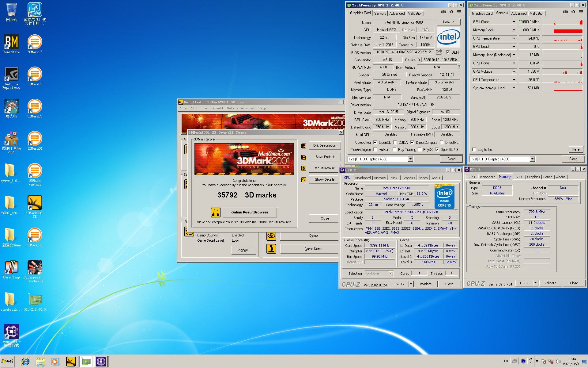
Task: Open 3DMark2001 SE desktop shortcut
Action: [x=35, y=207]
